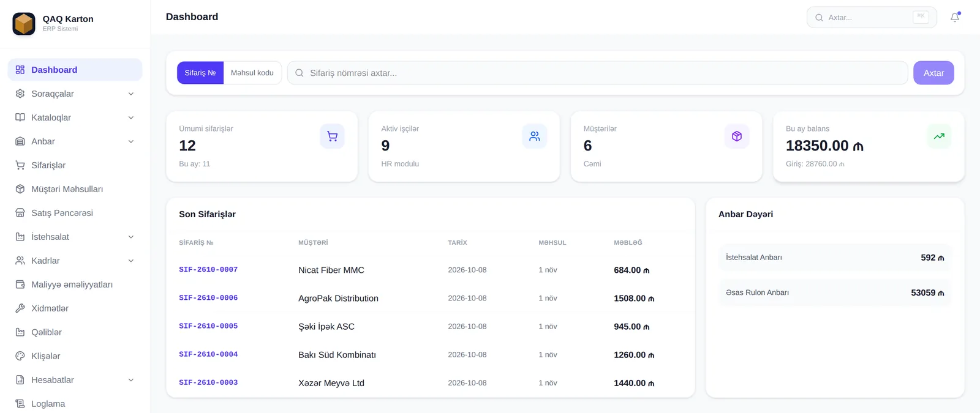
Task: Click the Qəliblər icon in sidebar
Action: click(x=20, y=332)
